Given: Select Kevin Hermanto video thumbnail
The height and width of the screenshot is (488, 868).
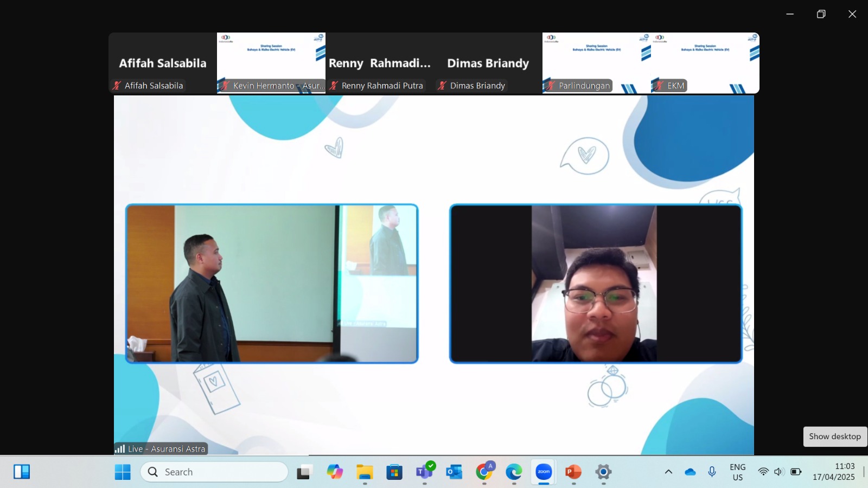Looking at the screenshot, I should coord(271,63).
